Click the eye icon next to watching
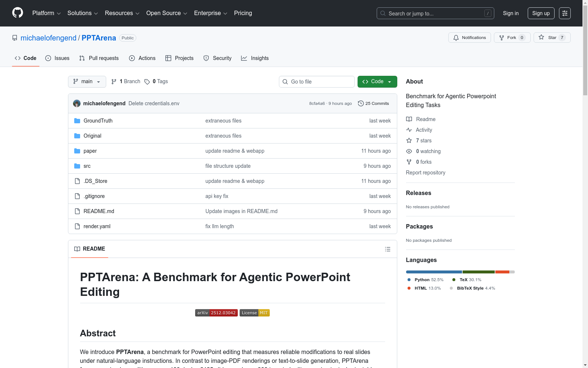The width and height of the screenshot is (588, 368). point(409,151)
